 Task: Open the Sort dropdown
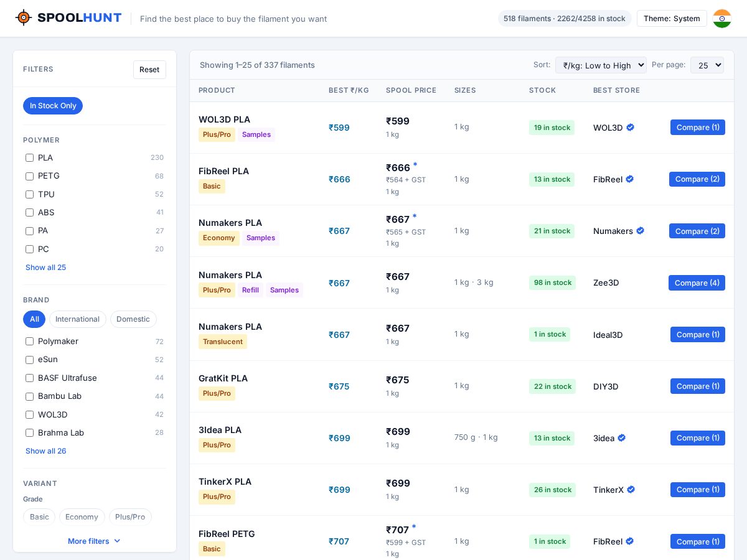(x=601, y=65)
